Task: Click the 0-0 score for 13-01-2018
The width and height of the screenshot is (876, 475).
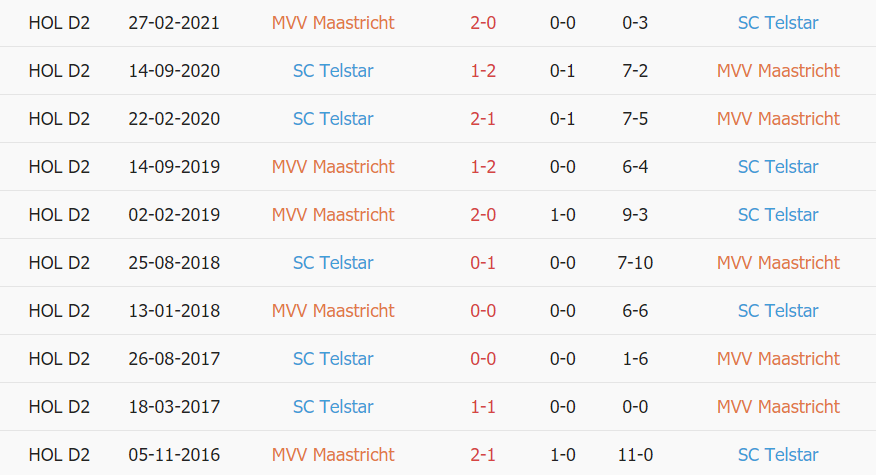Action: click(x=483, y=311)
